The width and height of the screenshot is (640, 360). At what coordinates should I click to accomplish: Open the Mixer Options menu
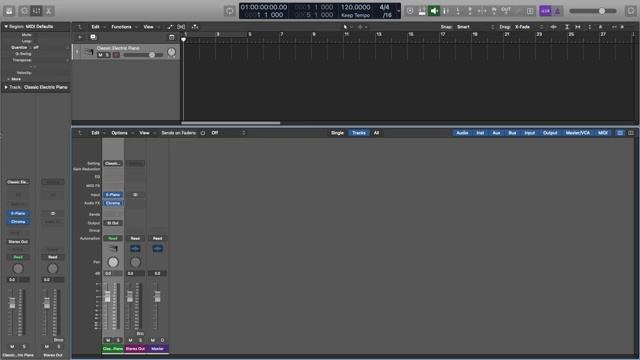(121, 133)
